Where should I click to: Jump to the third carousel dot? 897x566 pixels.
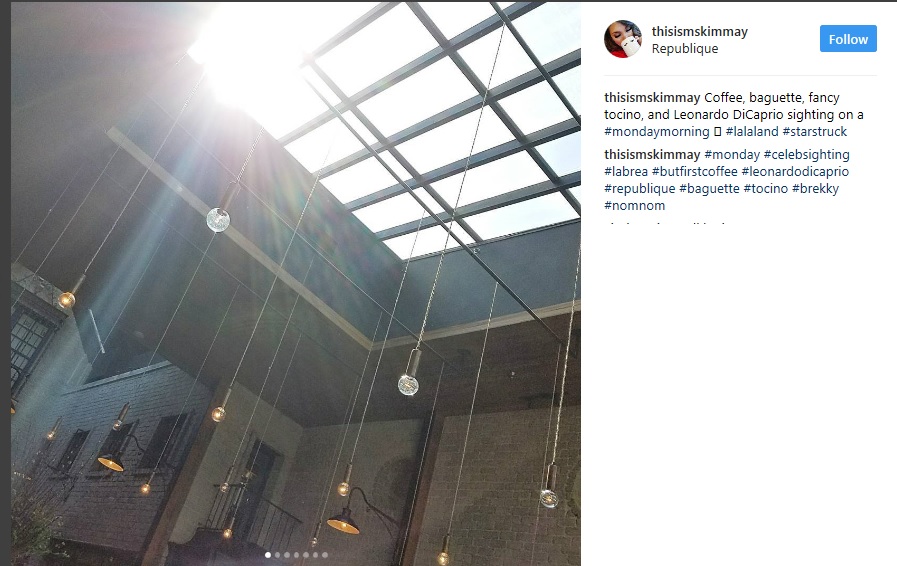click(287, 555)
